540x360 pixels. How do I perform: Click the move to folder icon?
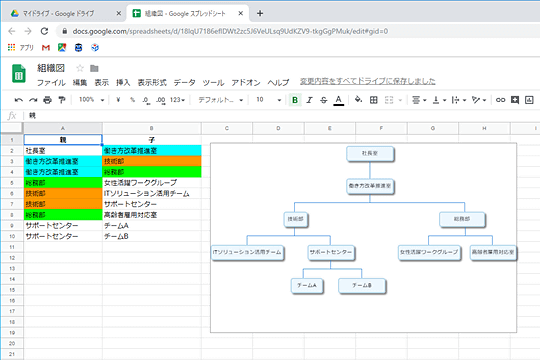(94, 68)
